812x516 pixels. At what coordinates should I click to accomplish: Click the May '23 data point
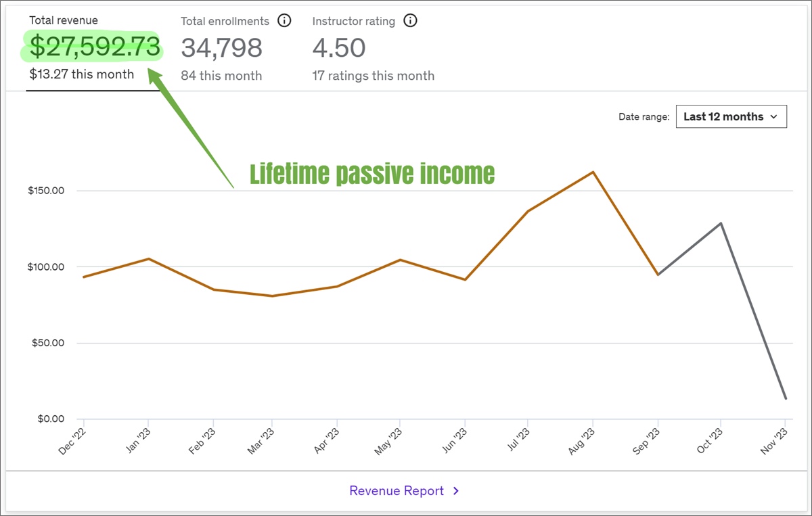pos(401,260)
